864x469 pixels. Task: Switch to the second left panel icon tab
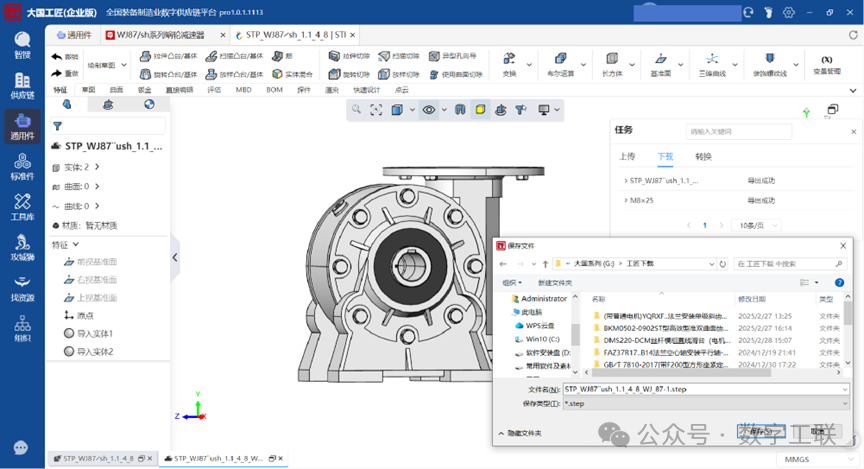pos(108,104)
